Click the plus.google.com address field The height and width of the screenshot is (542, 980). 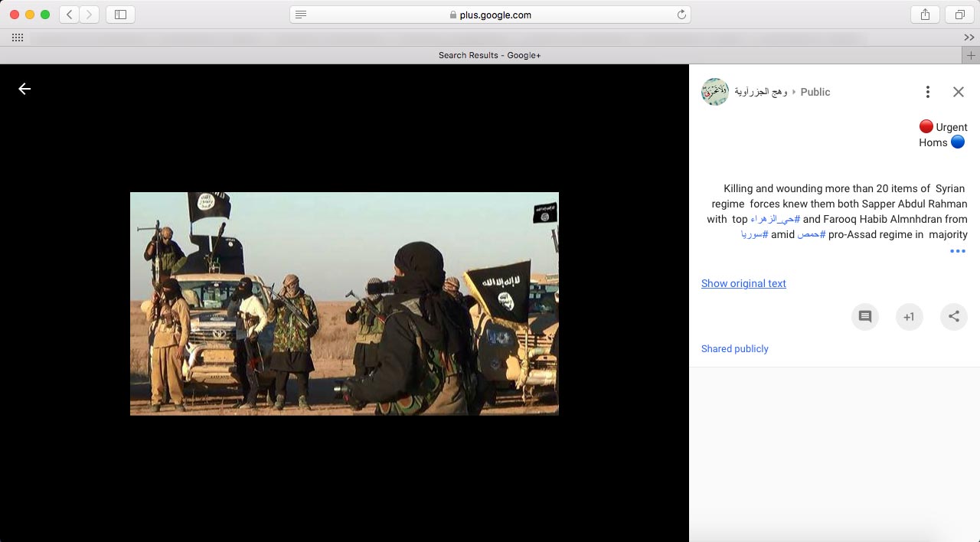(x=490, y=15)
